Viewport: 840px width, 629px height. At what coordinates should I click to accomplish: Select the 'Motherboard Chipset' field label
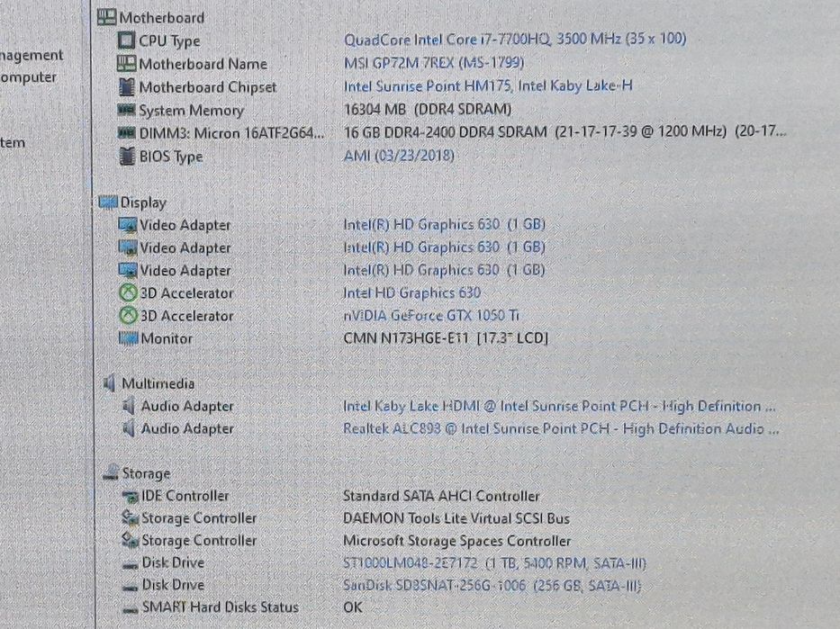coord(208,87)
